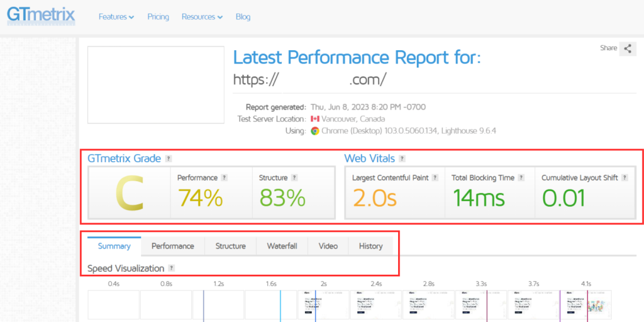Click the Web Vitals heading
This screenshot has width=644, height=322.
click(370, 158)
